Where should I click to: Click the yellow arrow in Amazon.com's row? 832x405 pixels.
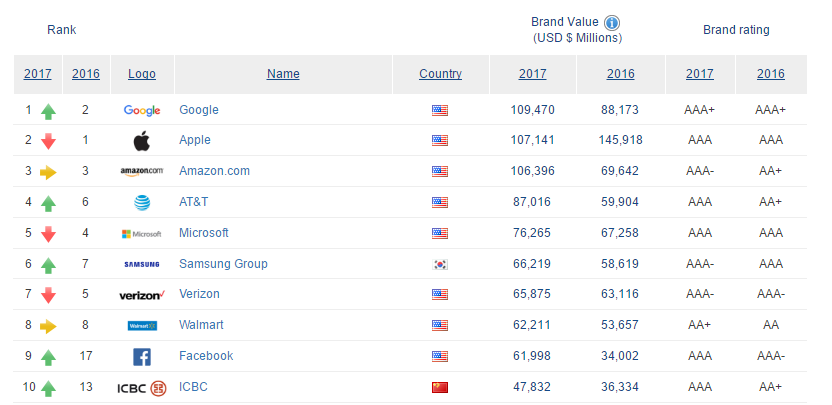pos(48,172)
